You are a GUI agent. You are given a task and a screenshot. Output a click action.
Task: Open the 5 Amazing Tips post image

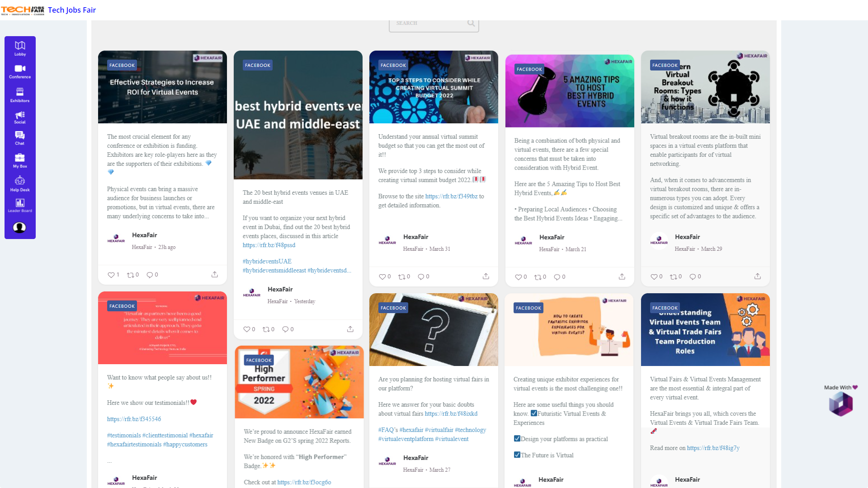[570, 91]
